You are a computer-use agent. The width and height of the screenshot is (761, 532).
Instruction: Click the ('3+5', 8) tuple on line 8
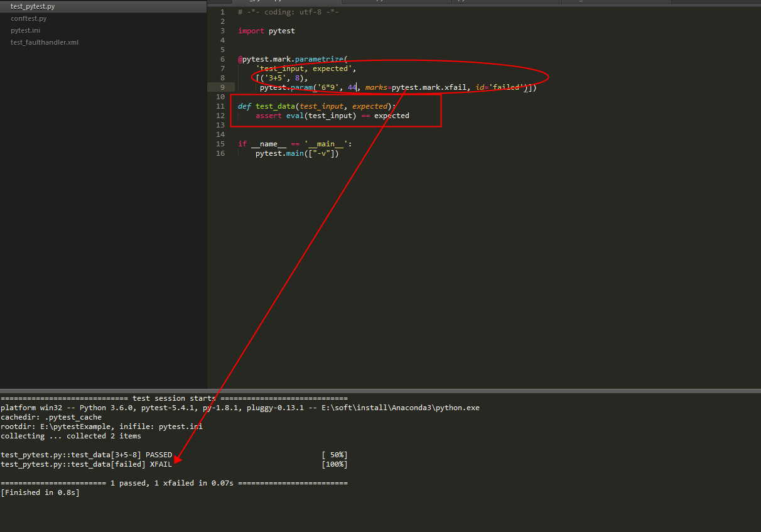coord(282,78)
